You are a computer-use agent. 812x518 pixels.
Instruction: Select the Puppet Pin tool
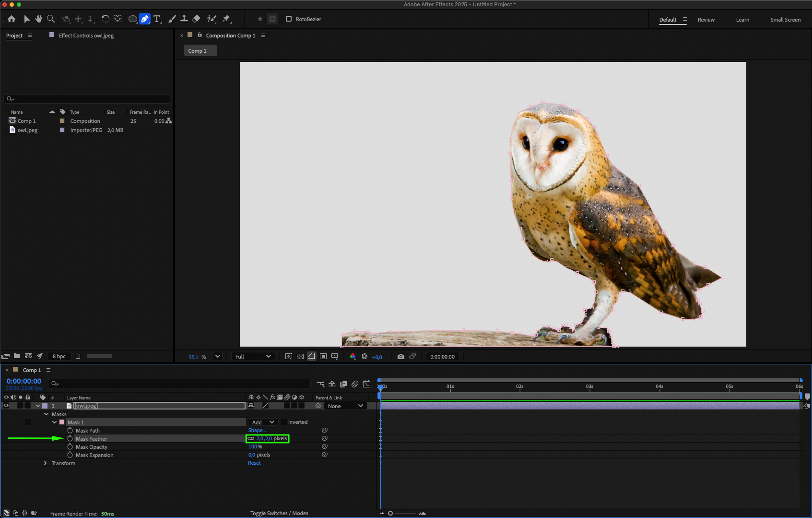pos(226,19)
